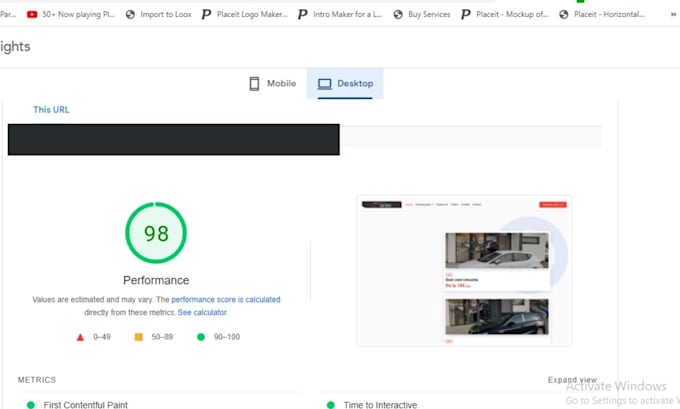Switch to the Mobile tab
The image size is (680, 409).
click(x=273, y=83)
